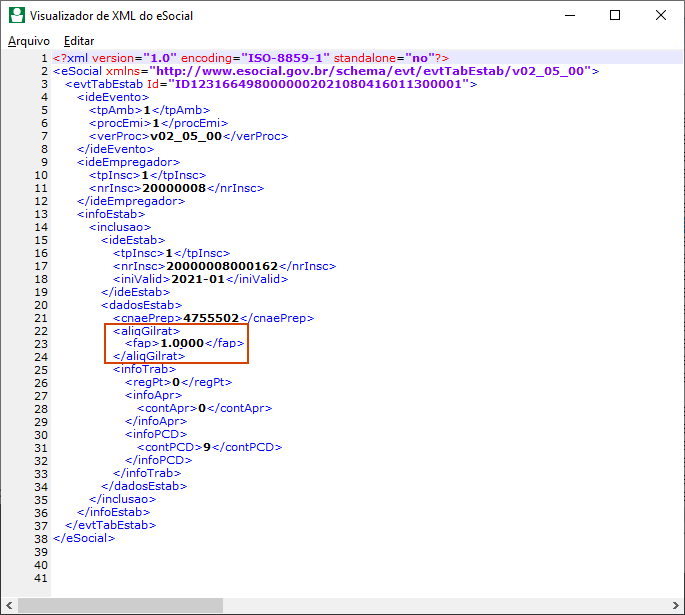Click line number 38 in the gutter
The image size is (685, 615).
40,538
